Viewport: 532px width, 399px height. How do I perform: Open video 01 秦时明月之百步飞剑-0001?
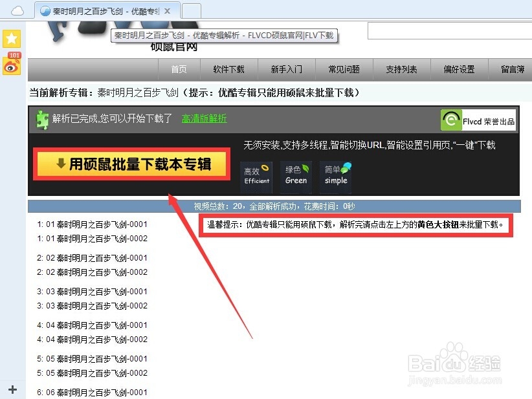[93, 224]
